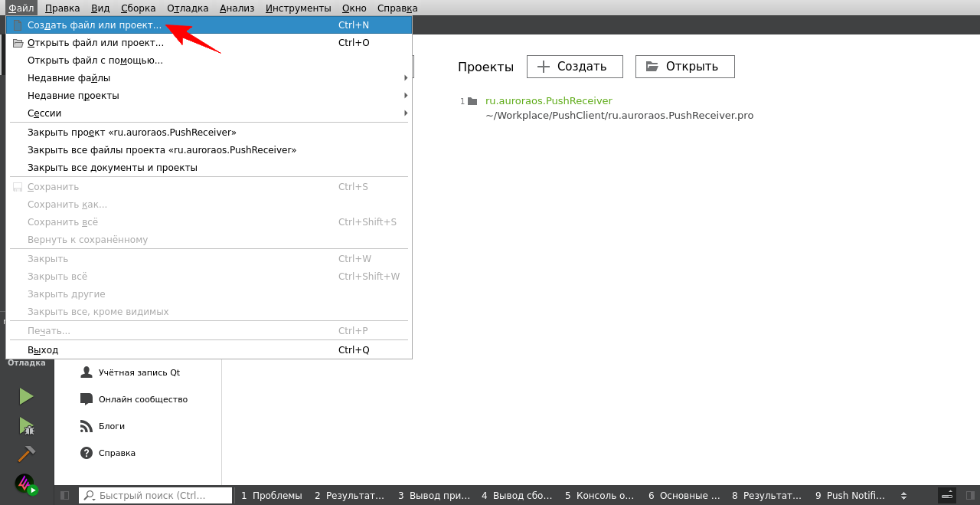Open the output panes selector arrows
This screenshot has height=505, width=980.
click(x=903, y=496)
